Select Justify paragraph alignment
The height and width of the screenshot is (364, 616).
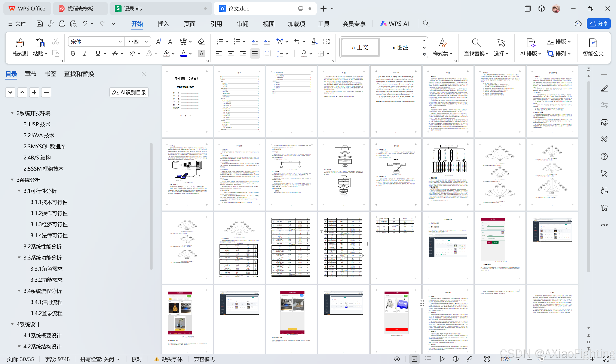click(255, 53)
